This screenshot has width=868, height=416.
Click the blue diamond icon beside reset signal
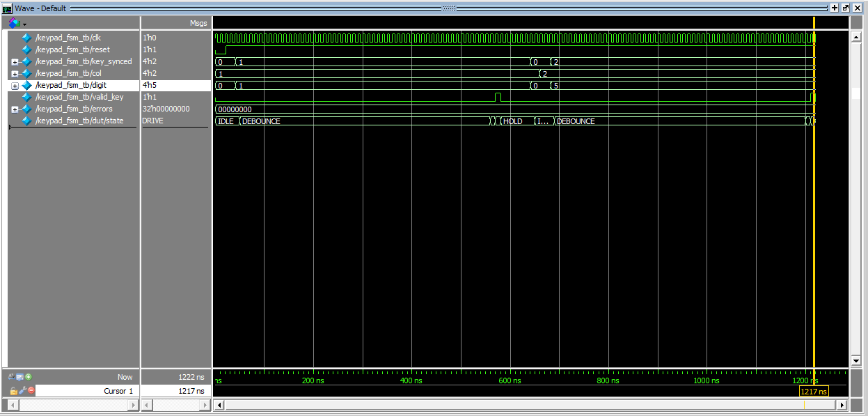coord(27,49)
